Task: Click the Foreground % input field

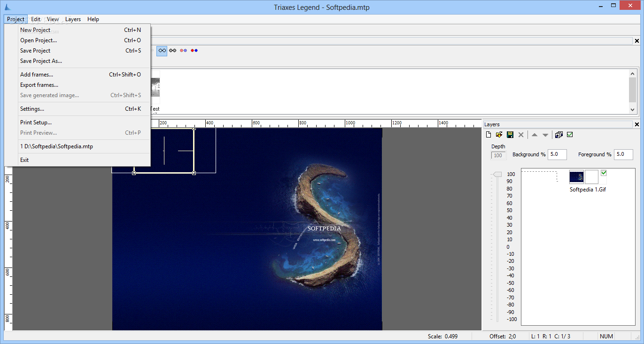Action: (x=624, y=154)
